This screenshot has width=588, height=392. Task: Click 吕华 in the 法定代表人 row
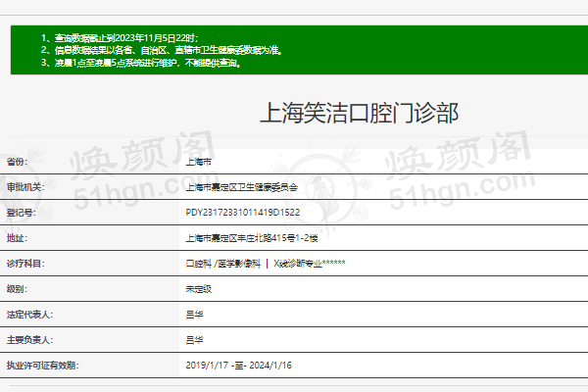click(x=194, y=315)
